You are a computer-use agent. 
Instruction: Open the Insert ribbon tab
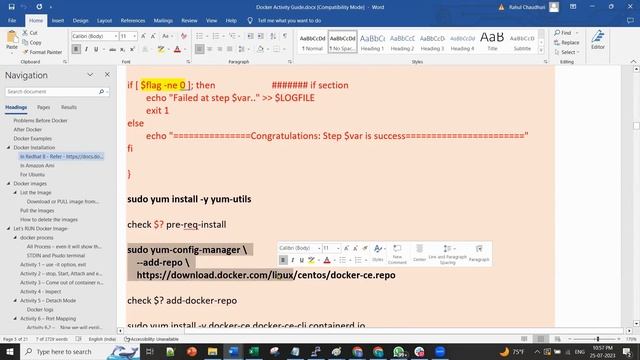click(58, 20)
